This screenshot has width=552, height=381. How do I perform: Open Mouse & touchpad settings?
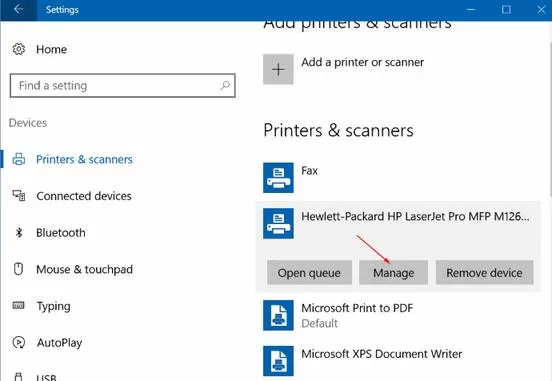tap(84, 269)
